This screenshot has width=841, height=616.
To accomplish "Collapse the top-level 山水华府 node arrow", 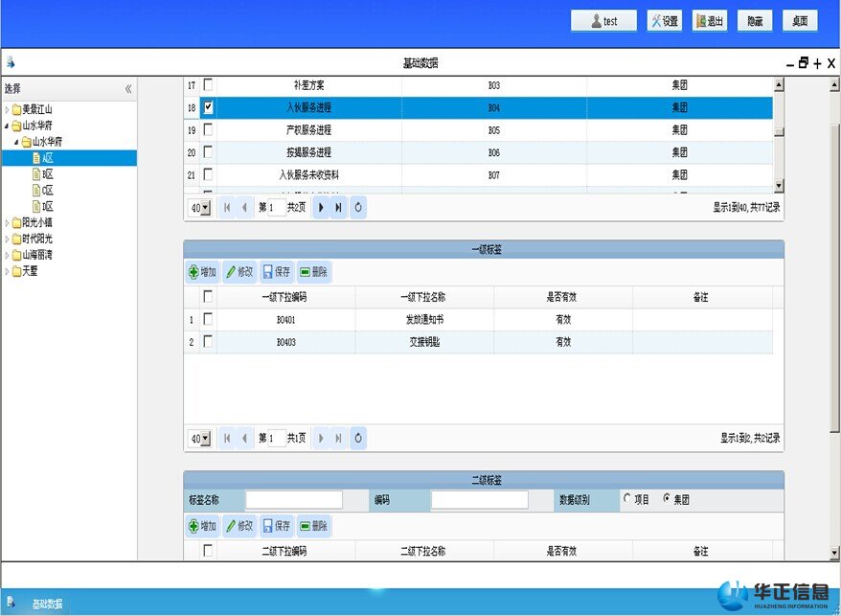I will (x=7, y=126).
